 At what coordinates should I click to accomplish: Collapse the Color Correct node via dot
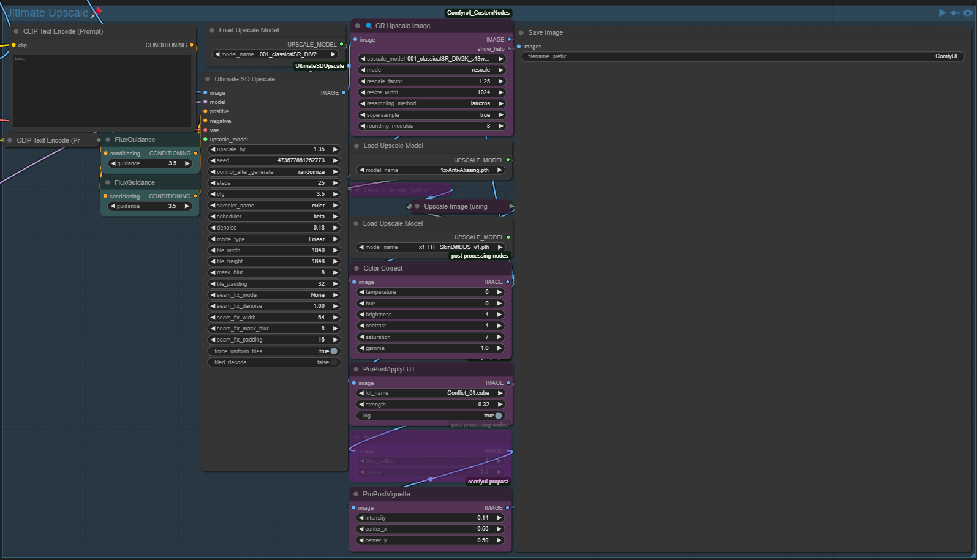(x=356, y=268)
